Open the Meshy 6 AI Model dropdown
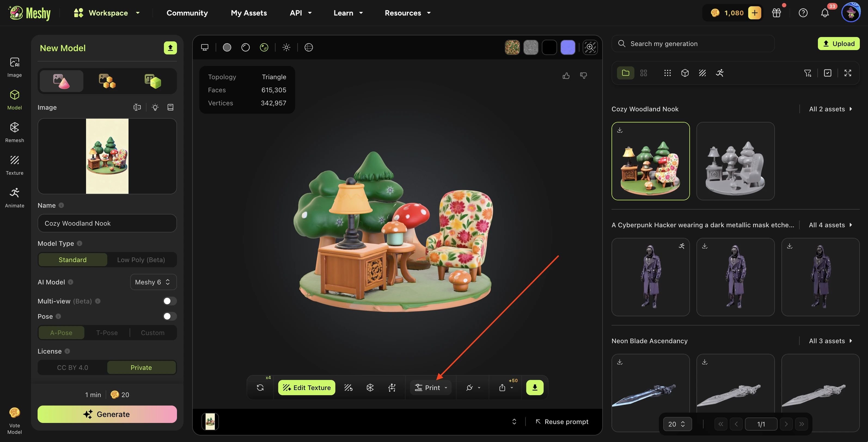This screenshot has height=442, width=868. click(x=153, y=282)
